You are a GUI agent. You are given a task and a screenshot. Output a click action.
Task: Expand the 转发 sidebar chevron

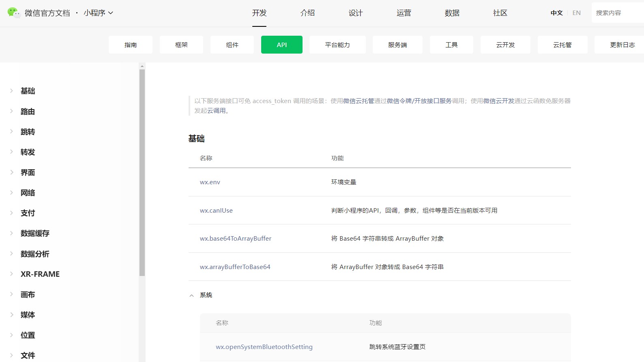11,152
